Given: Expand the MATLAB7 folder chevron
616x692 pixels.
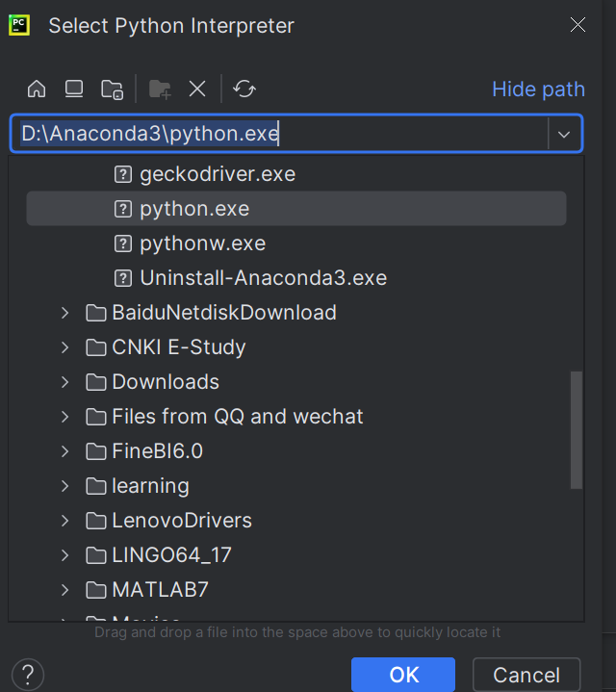Looking at the screenshot, I should coord(64,590).
